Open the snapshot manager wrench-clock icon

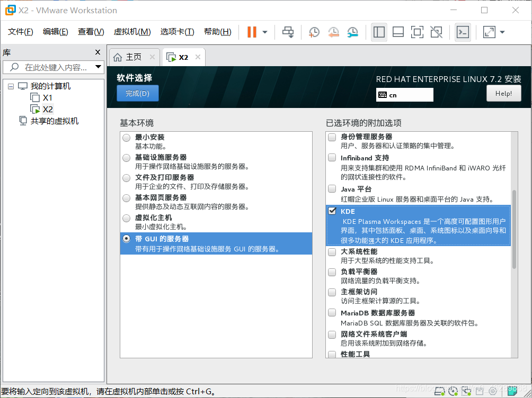(353, 32)
